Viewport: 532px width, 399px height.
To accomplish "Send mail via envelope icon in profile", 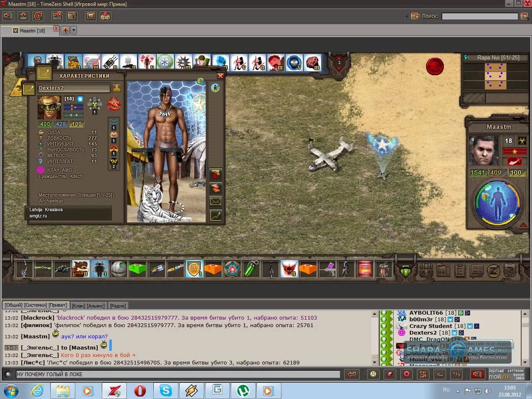I will pyautogui.click(x=216, y=202).
